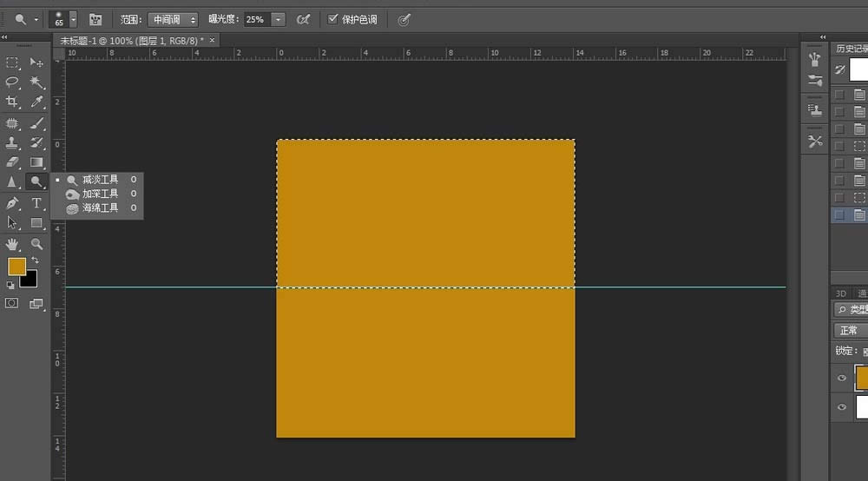Select the Crop tool
Image resolution: width=868 pixels, height=481 pixels.
tap(11, 102)
